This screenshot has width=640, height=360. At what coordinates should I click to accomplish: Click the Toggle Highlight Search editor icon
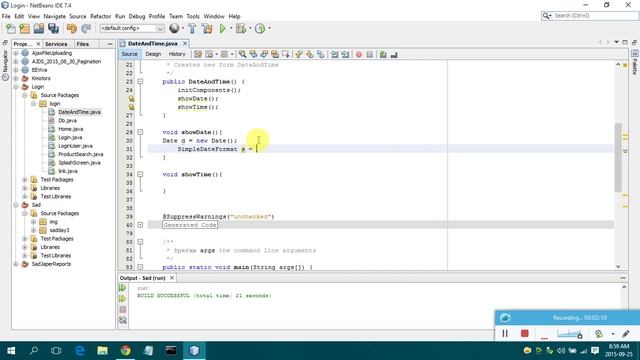tap(275, 54)
